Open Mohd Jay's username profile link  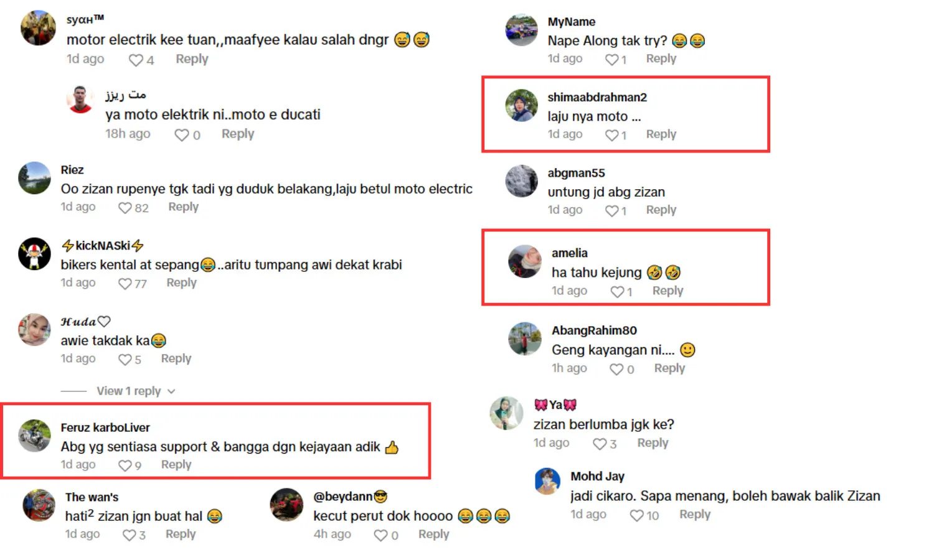(597, 476)
